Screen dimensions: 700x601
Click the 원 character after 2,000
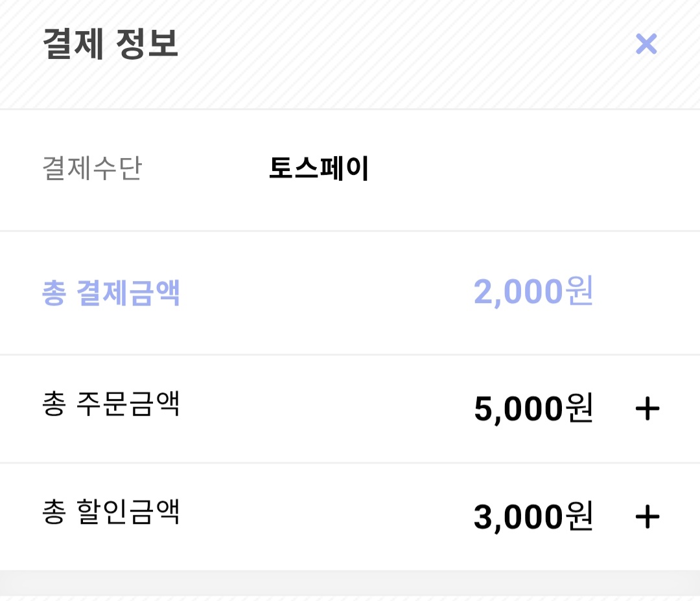[x=579, y=292]
